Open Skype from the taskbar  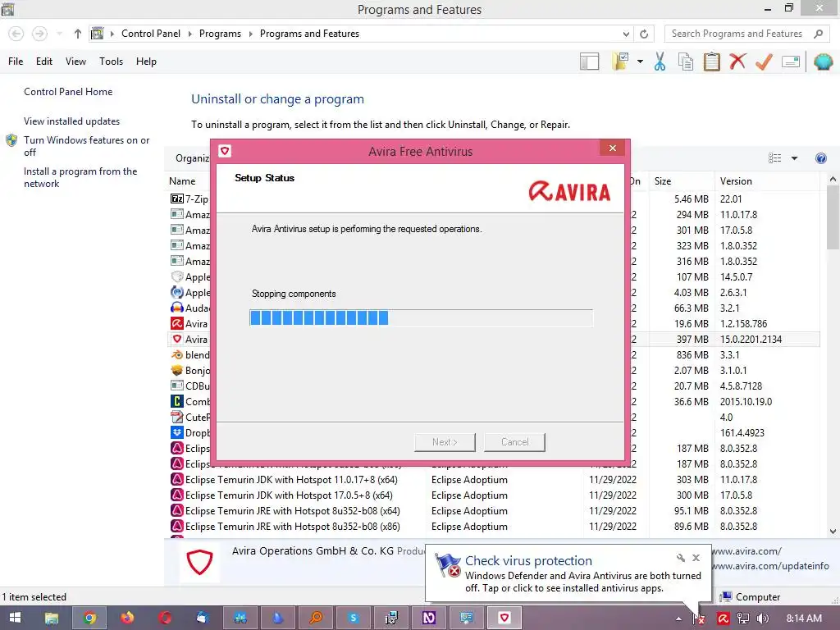pyautogui.click(x=353, y=618)
